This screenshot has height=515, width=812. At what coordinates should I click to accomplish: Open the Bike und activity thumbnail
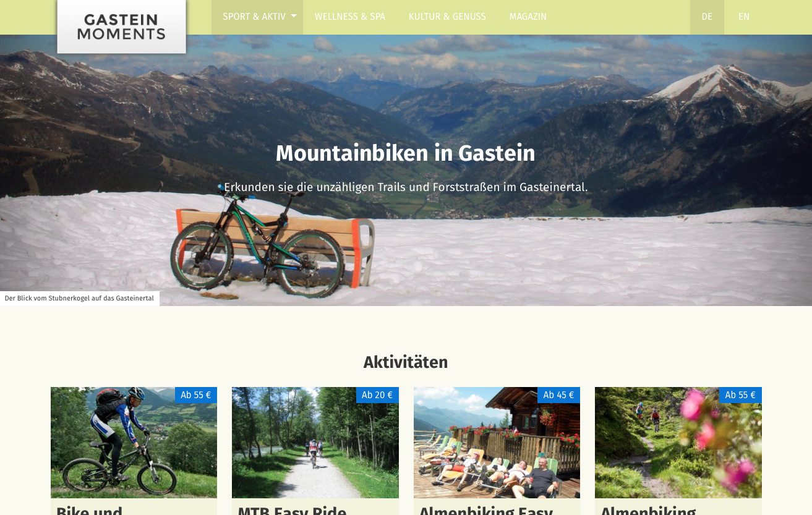134,443
